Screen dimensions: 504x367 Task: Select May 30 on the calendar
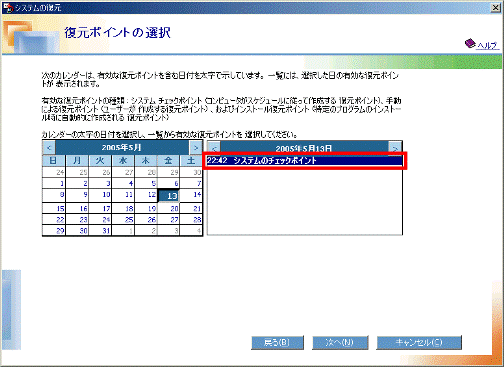coord(77,231)
